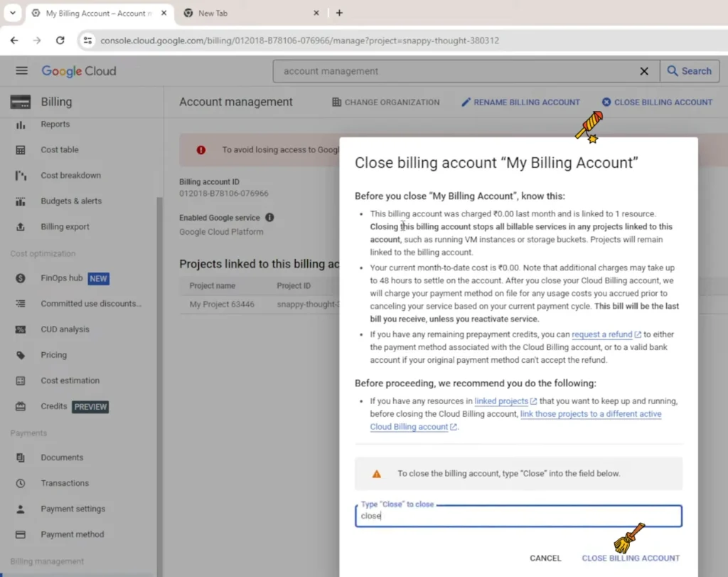The height and width of the screenshot is (577, 728).
Task: Open Cost table from sidebar
Action: click(x=60, y=150)
